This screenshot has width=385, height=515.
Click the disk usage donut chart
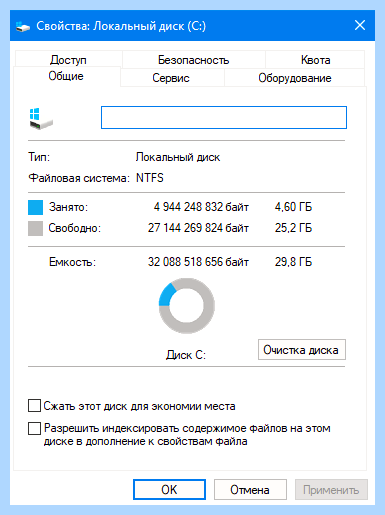tap(187, 306)
